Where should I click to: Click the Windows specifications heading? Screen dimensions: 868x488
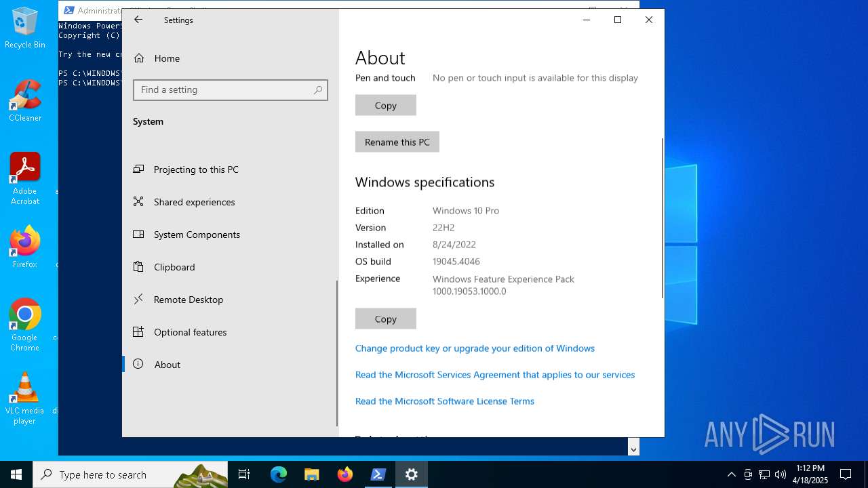point(425,182)
